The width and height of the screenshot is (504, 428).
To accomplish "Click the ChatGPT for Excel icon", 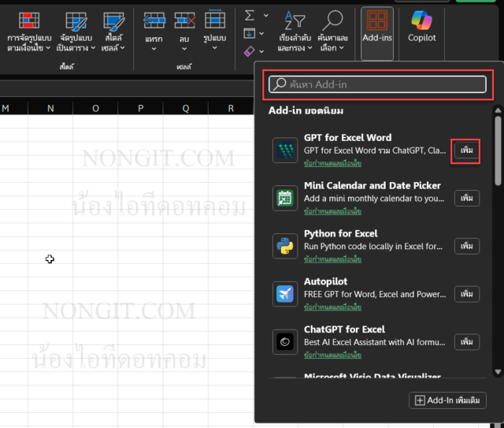I will pos(285,342).
